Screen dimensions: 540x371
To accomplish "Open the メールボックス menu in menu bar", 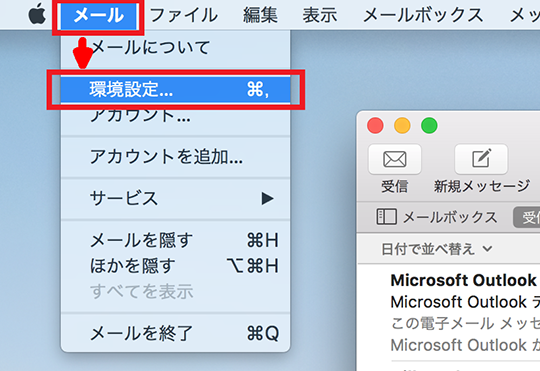I will pyautogui.click(x=423, y=15).
